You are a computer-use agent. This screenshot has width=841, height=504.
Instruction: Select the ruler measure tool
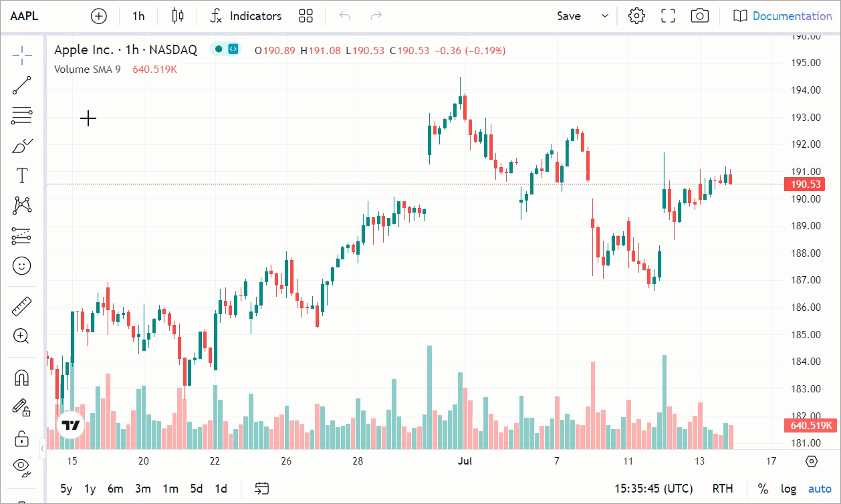coord(22,307)
